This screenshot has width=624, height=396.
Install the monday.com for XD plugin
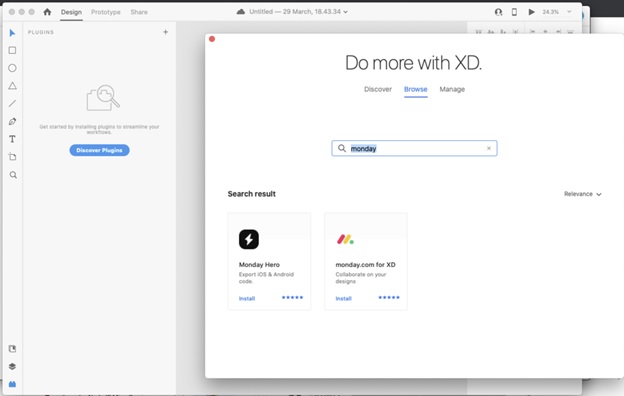click(x=343, y=298)
